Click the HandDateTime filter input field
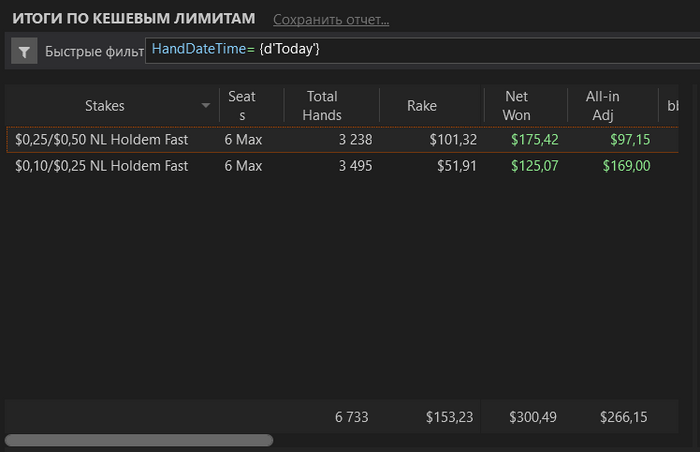The image size is (700, 452). [422, 50]
